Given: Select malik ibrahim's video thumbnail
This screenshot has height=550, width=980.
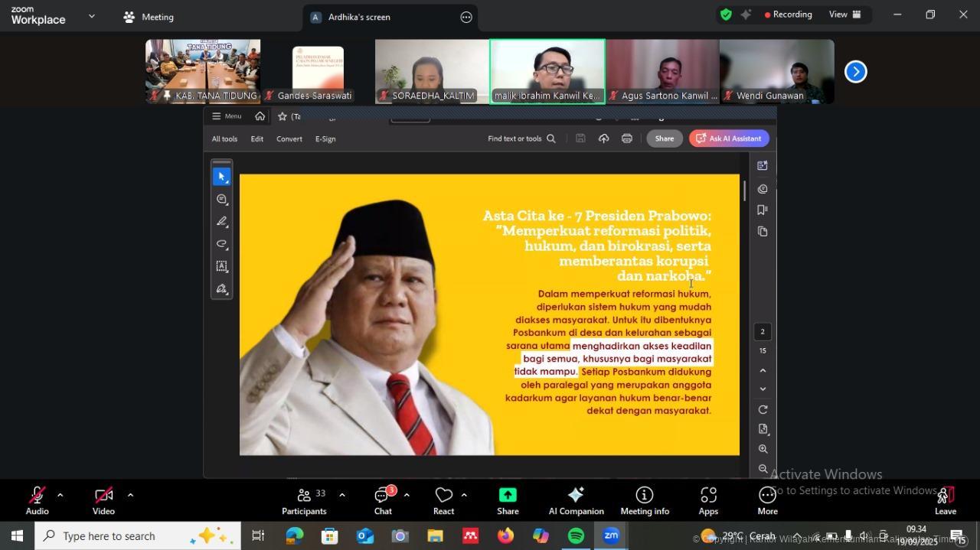Looking at the screenshot, I should pyautogui.click(x=547, y=71).
